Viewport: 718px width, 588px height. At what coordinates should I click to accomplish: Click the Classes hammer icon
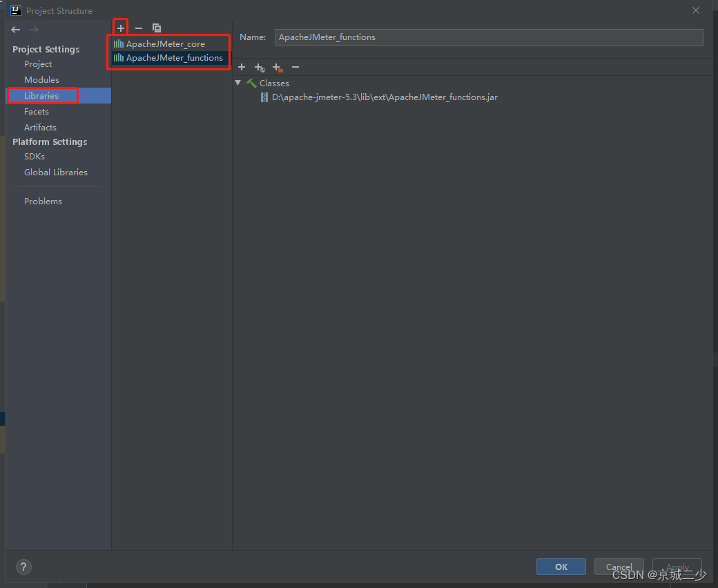251,84
